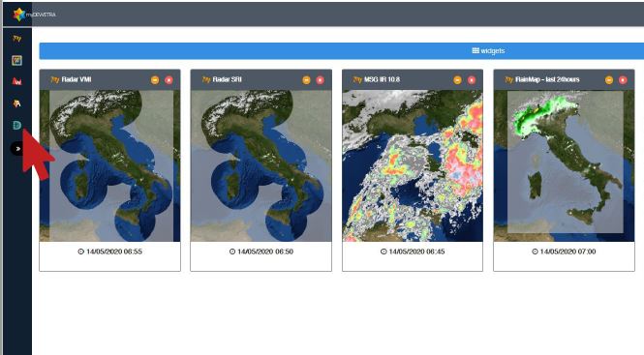Select the red chart sidebar icon
644x355 pixels.
[x=16, y=81]
